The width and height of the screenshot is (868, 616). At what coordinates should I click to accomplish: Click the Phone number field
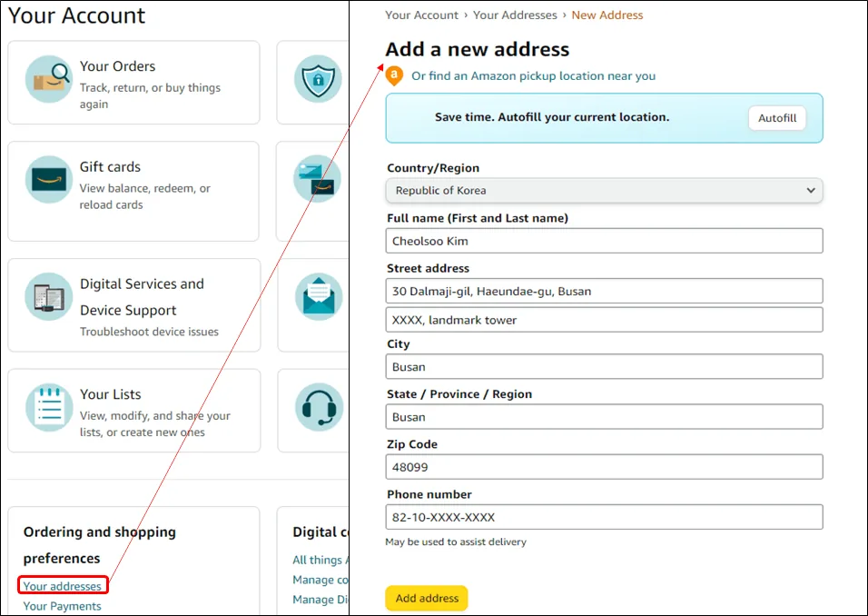(604, 517)
